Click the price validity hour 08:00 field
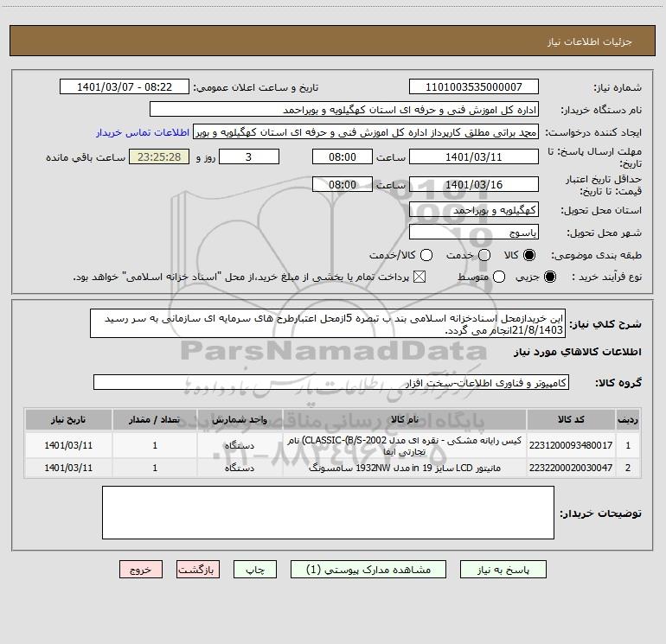The height and width of the screenshot is (644, 666). click(x=343, y=184)
